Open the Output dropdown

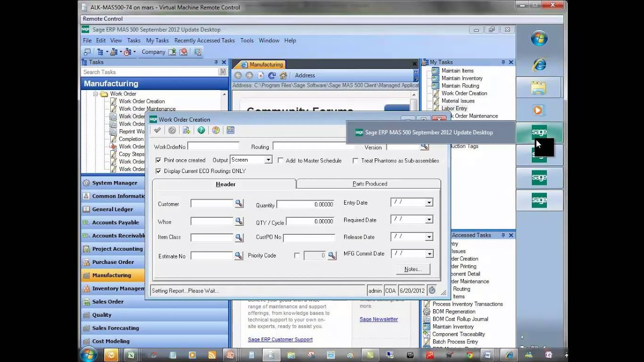pos(268,160)
